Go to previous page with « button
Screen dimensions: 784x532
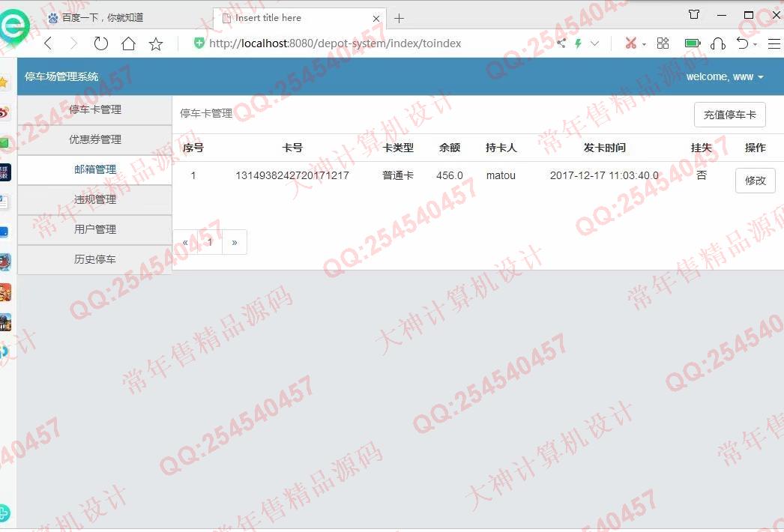point(185,243)
